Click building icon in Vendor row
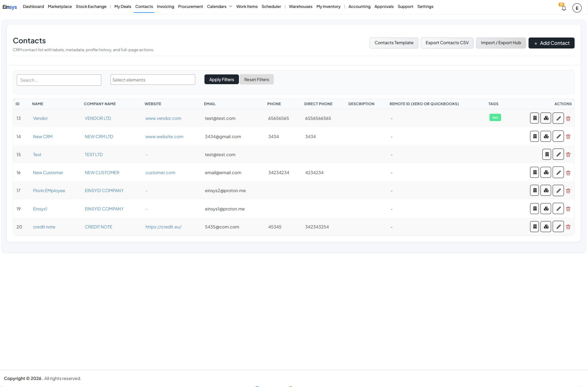 coord(534,118)
